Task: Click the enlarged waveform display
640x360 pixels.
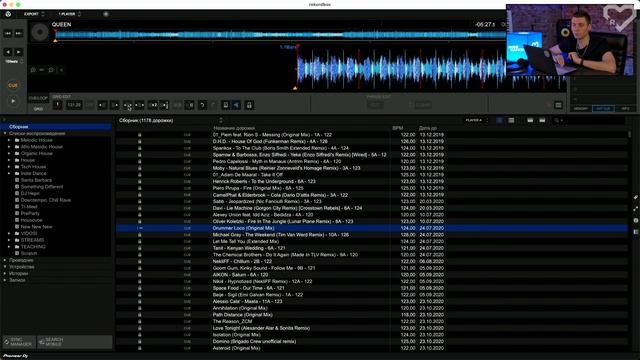Action: pyautogui.click(x=298, y=68)
